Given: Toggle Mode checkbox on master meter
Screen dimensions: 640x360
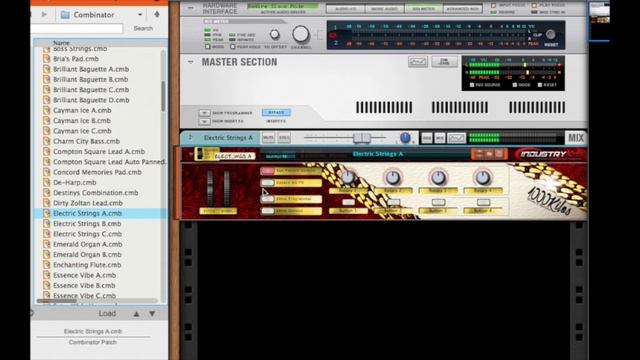Looking at the screenshot, I should (515, 85).
